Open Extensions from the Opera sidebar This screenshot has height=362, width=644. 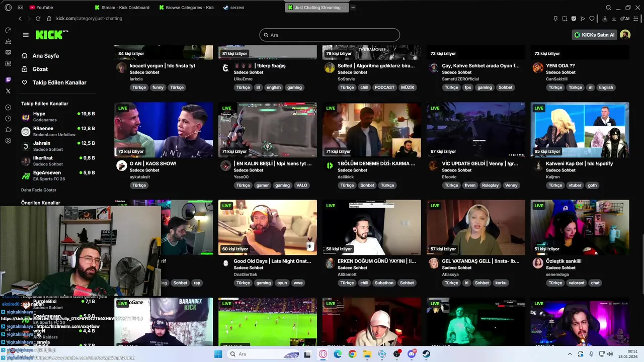[x=8, y=130]
